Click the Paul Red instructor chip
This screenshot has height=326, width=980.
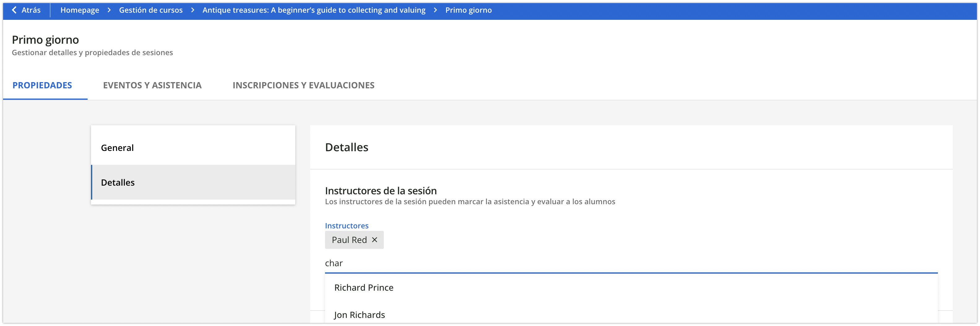349,240
